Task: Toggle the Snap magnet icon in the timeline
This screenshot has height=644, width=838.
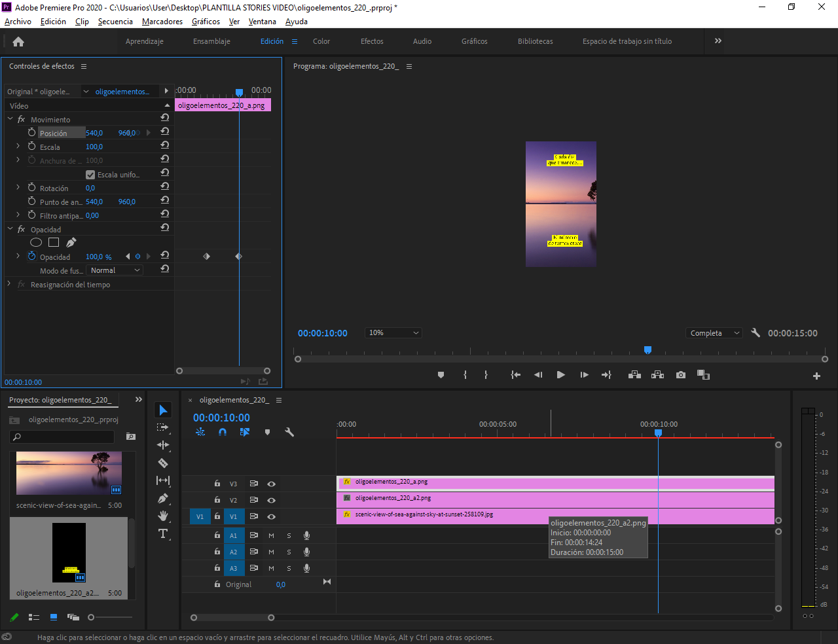Action: click(x=223, y=432)
